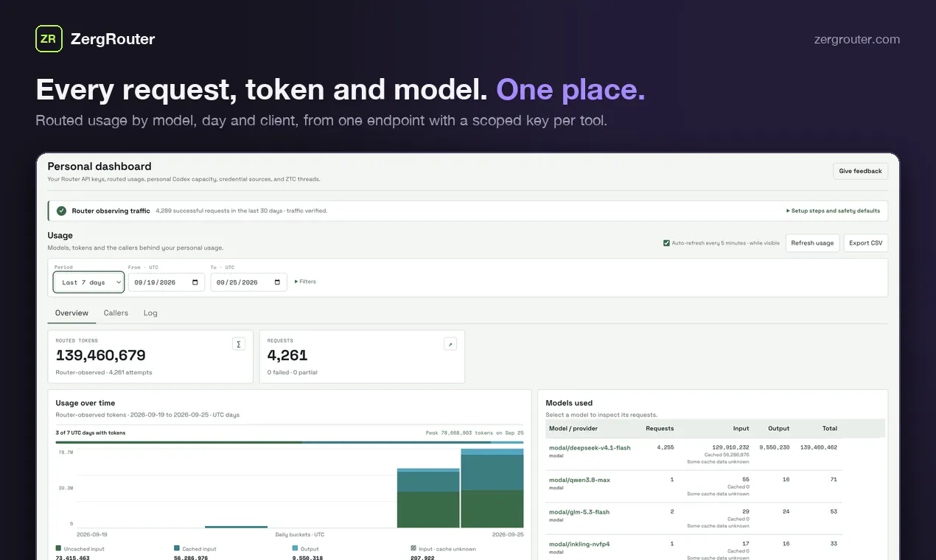Click the 4,261 requests value
936x560 pixels.
pos(287,355)
